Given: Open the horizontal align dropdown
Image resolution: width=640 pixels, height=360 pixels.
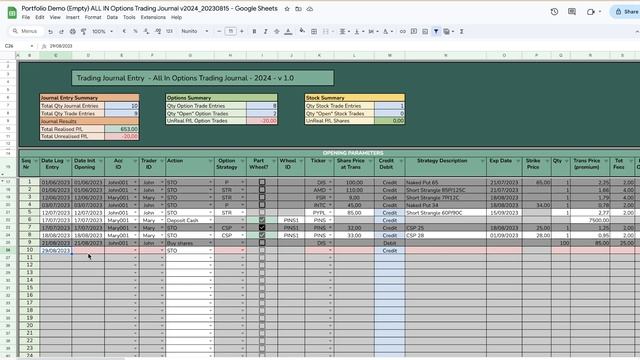Looking at the screenshot, I should (x=344, y=31).
